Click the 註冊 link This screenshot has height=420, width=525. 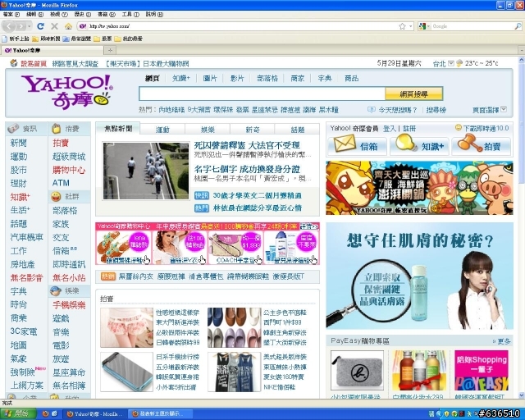409,128
